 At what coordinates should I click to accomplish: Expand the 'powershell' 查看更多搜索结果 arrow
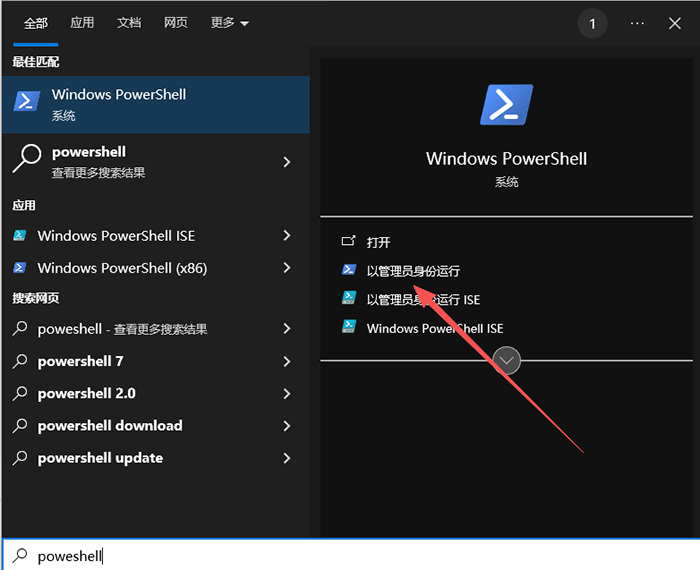pos(287,162)
